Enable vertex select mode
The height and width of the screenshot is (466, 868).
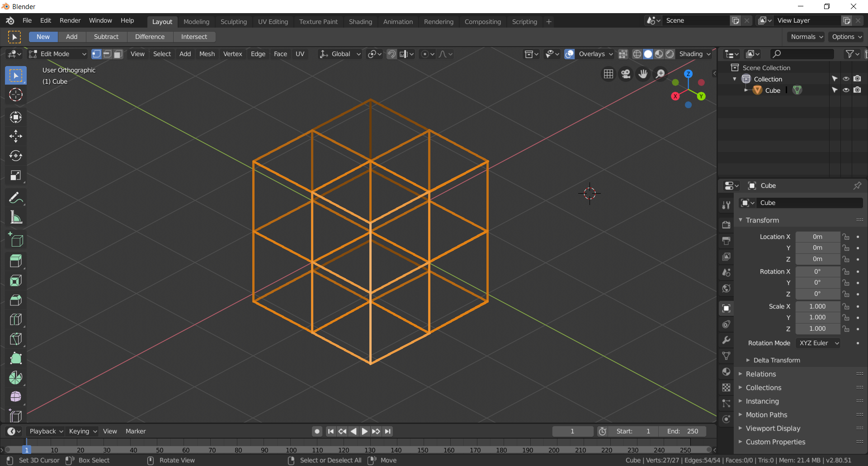tap(96, 54)
